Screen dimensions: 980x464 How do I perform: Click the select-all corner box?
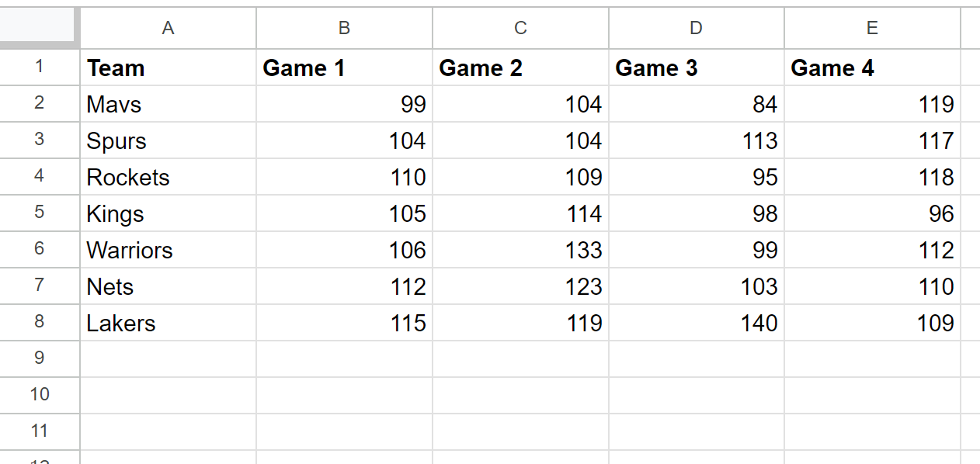[x=40, y=28]
